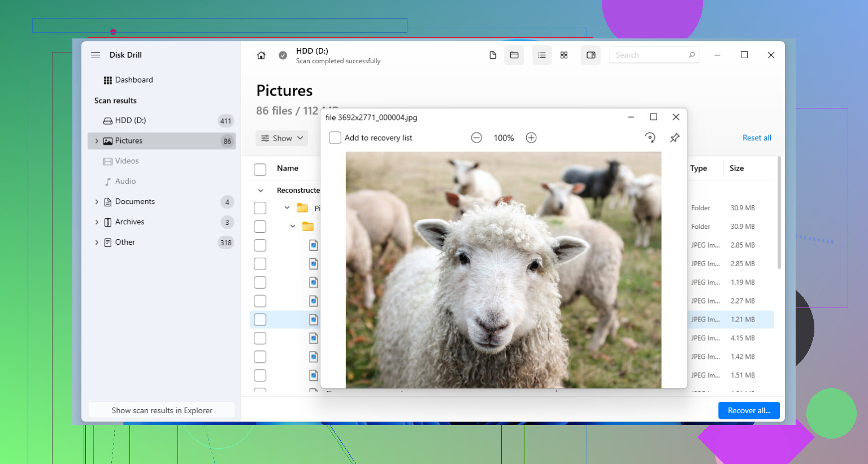This screenshot has height=464, width=868.
Task: Check the select-all box beside Name header
Action: pyautogui.click(x=260, y=170)
